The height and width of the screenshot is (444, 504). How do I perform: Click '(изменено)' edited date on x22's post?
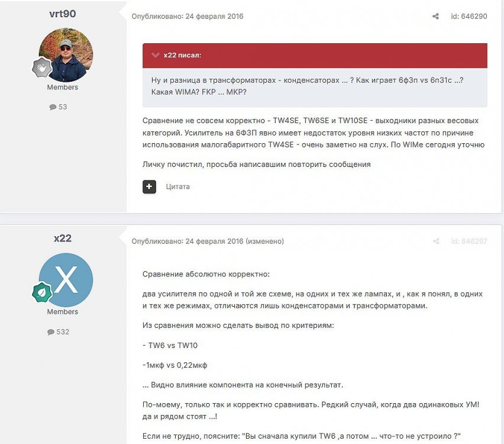tap(264, 242)
